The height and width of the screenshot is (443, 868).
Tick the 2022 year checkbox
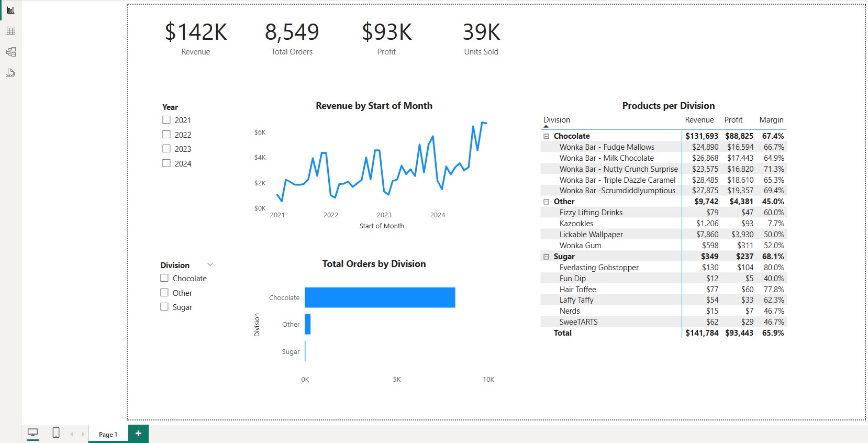pyautogui.click(x=166, y=135)
